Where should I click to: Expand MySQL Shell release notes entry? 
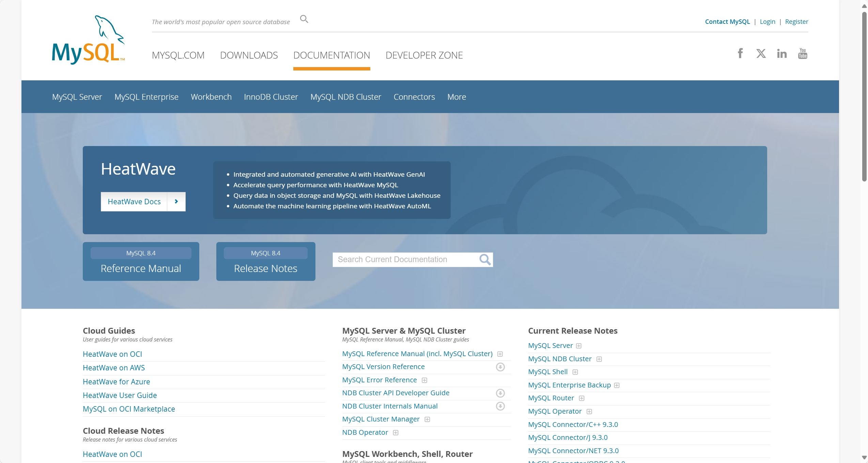[575, 372]
